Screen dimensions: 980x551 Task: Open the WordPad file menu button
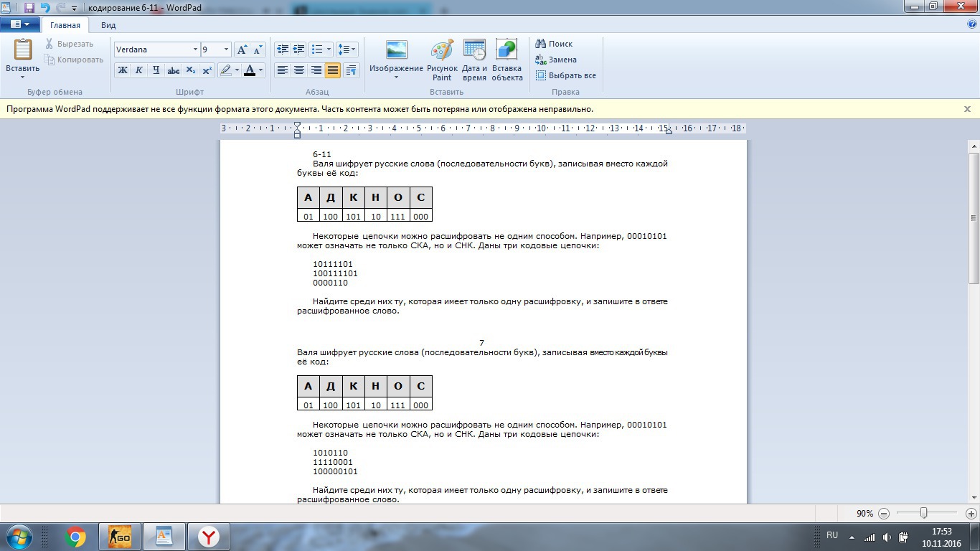(20, 24)
